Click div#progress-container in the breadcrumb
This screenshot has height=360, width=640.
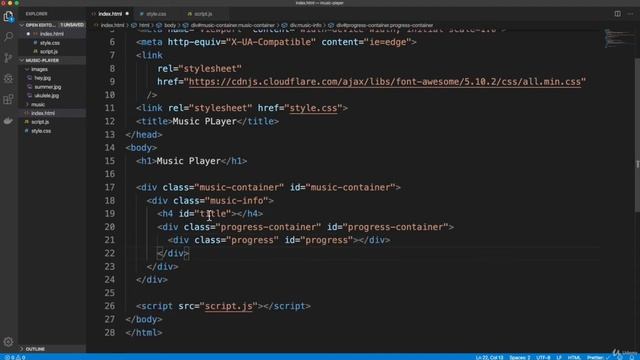pyautogui.click(x=384, y=25)
